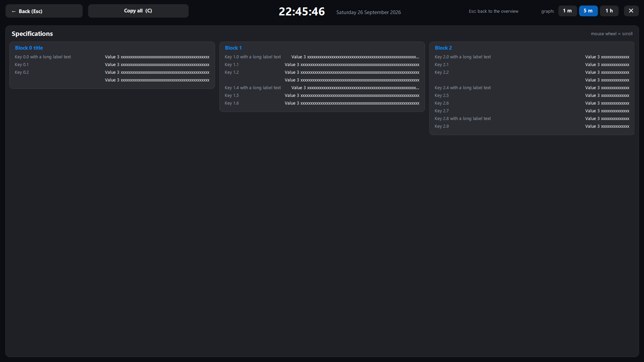The height and width of the screenshot is (362, 644).
Task: Click the mouse wheel = scroll hint
Action: [x=612, y=34]
